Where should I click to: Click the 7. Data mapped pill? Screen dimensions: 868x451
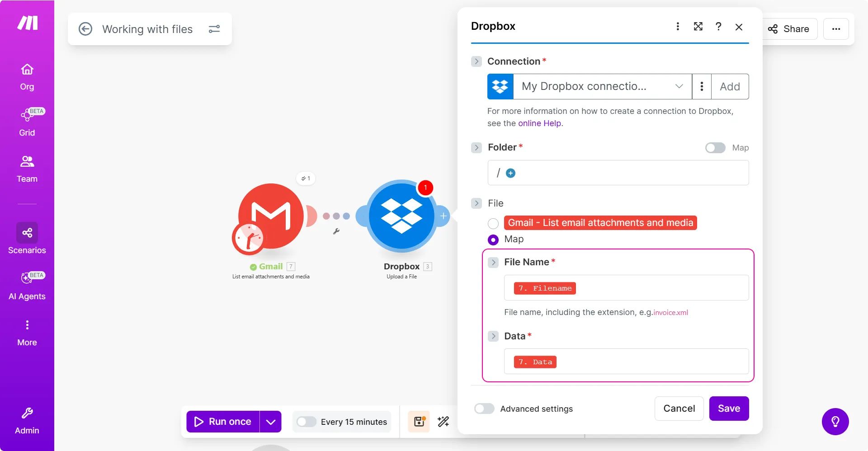[535, 362]
